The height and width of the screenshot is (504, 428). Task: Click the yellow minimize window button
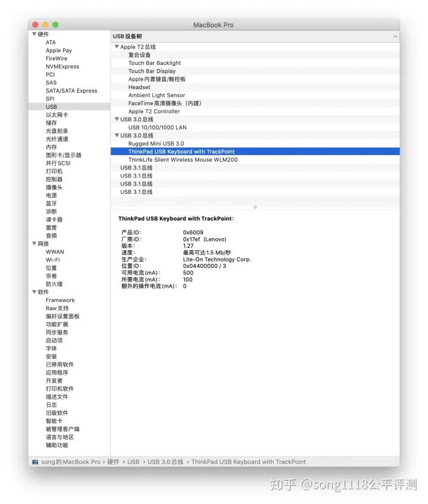[45, 25]
